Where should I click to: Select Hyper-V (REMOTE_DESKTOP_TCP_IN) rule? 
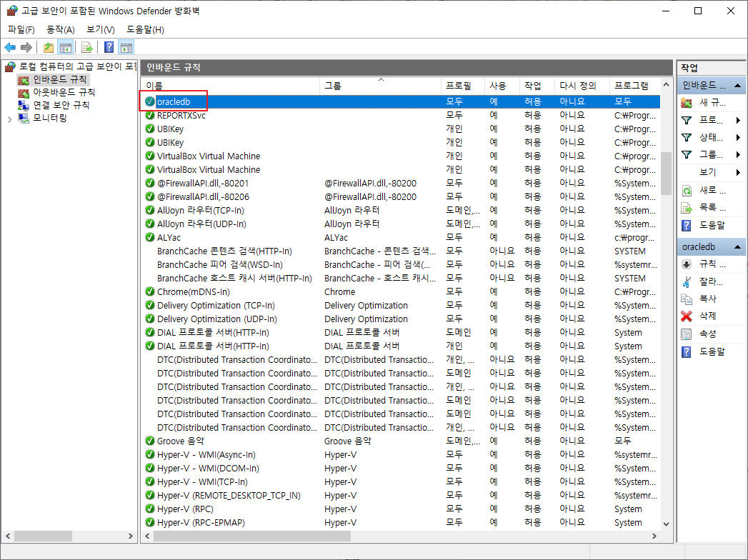point(401,495)
